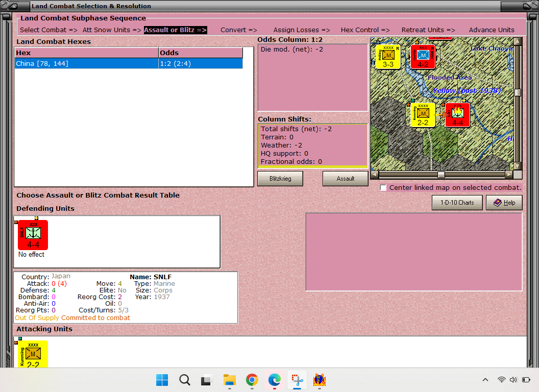Open File Explorer from the taskbar
This screenshot has width=539, height=392.
point(229,380)
